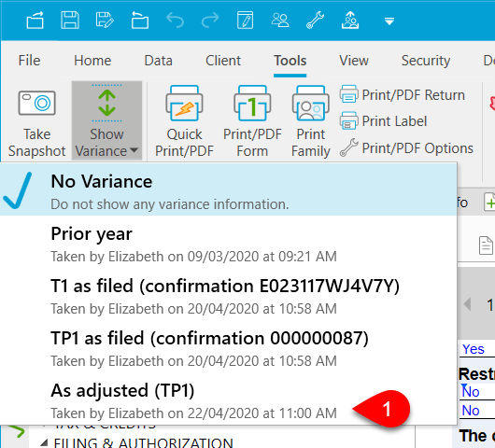Expand the Show Variance dropdown

[106, 120]
